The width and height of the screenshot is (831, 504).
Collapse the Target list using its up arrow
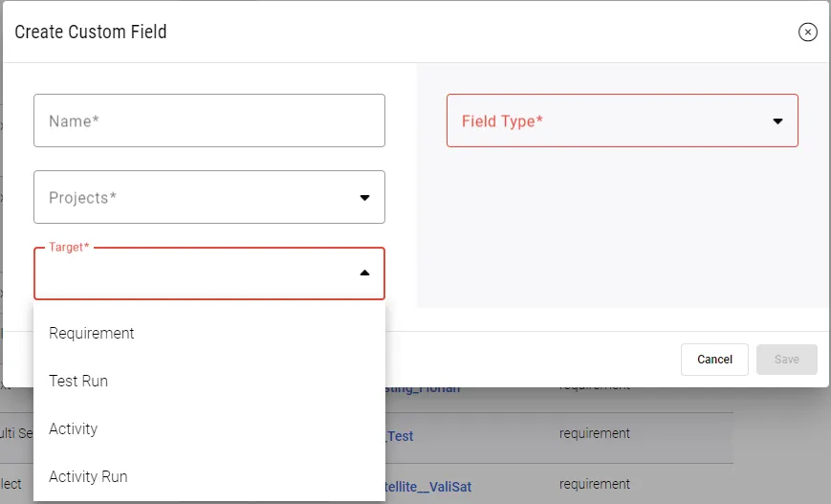point(364,274)
